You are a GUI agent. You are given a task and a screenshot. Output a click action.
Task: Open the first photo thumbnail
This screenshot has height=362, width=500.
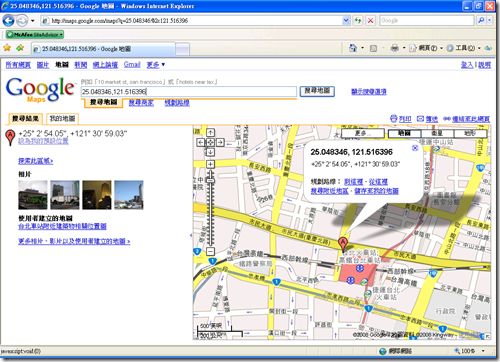coord(33,195)
